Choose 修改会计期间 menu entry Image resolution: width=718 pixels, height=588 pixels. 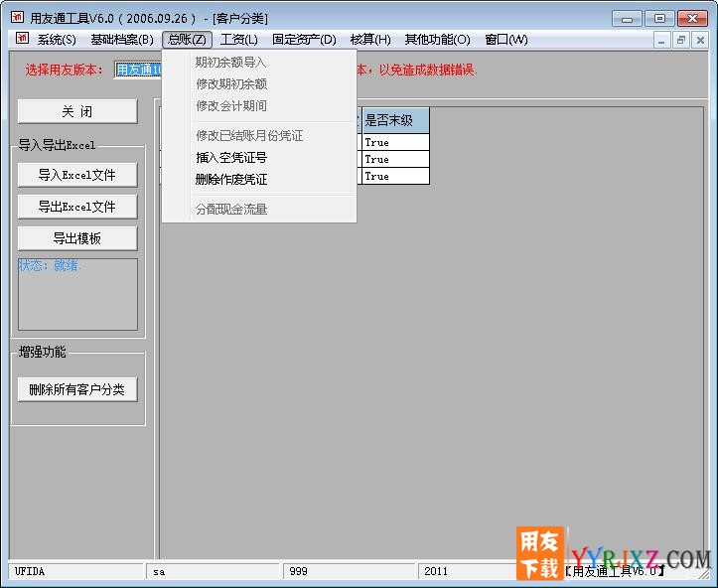[259, 106]
